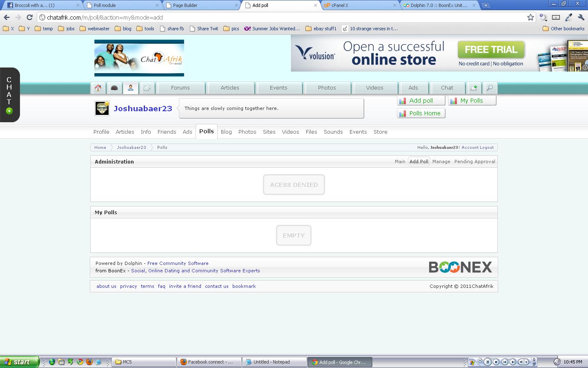Viewport: 588px width, 368px height.
Task: Click the Joshuabaer23 avatar thumbnail
Action: 102,109
